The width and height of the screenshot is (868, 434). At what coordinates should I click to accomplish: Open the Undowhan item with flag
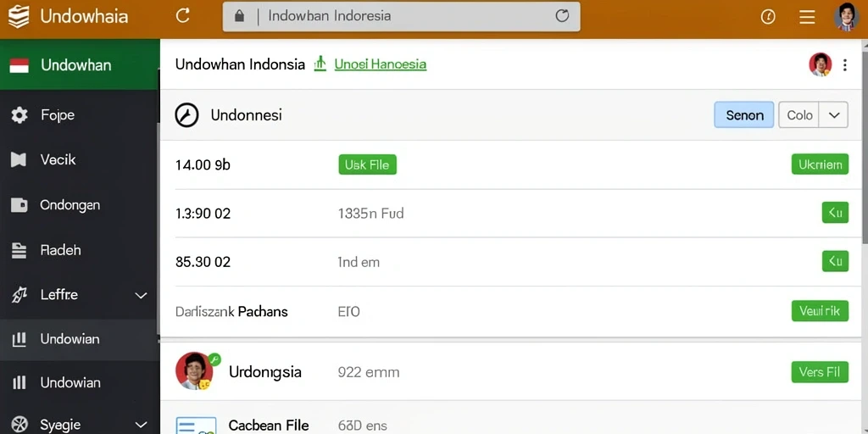(80, 64)
